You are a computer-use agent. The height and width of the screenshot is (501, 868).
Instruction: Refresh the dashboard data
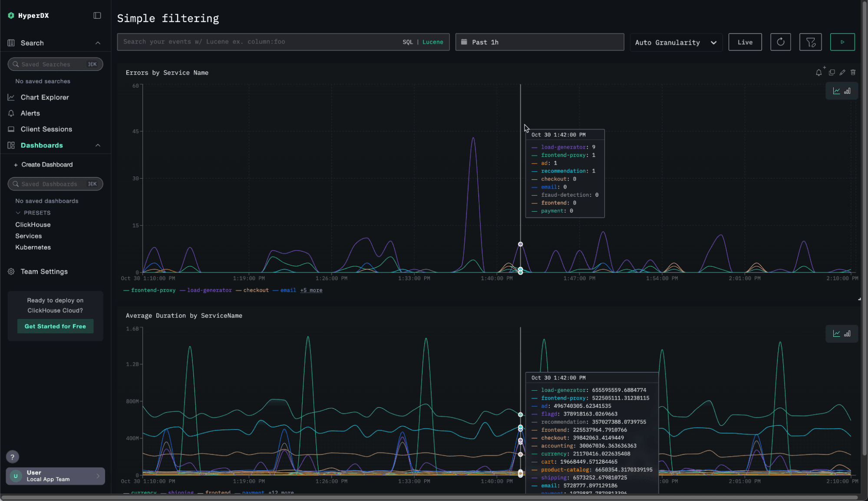(780, 42)
